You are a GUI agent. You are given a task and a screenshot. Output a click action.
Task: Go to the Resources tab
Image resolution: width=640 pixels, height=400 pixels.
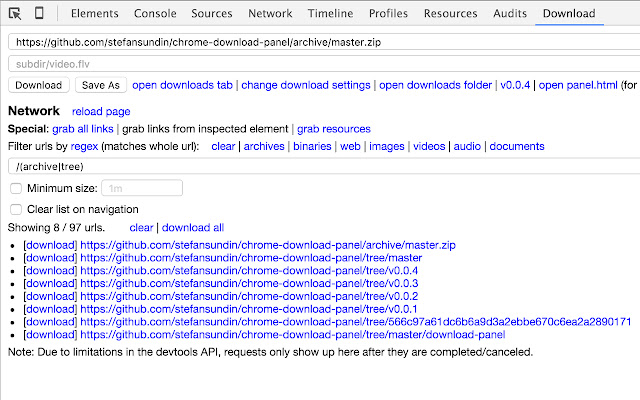[x=450, y=13]
